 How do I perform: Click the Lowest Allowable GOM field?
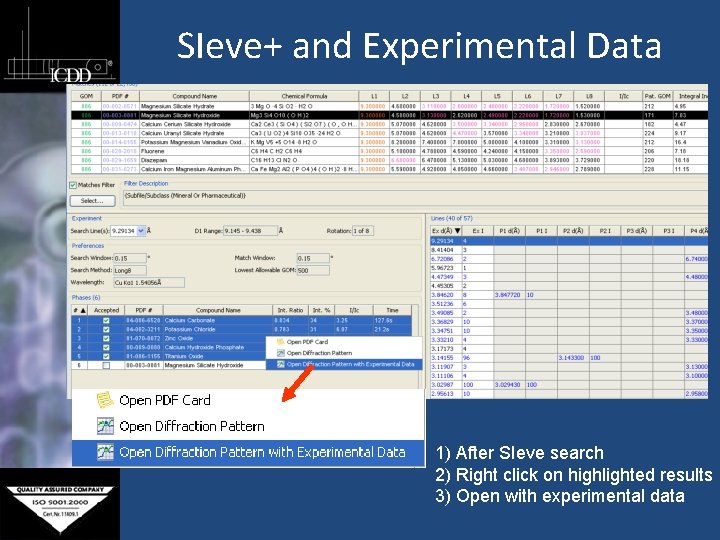click(x=313, y=270)
